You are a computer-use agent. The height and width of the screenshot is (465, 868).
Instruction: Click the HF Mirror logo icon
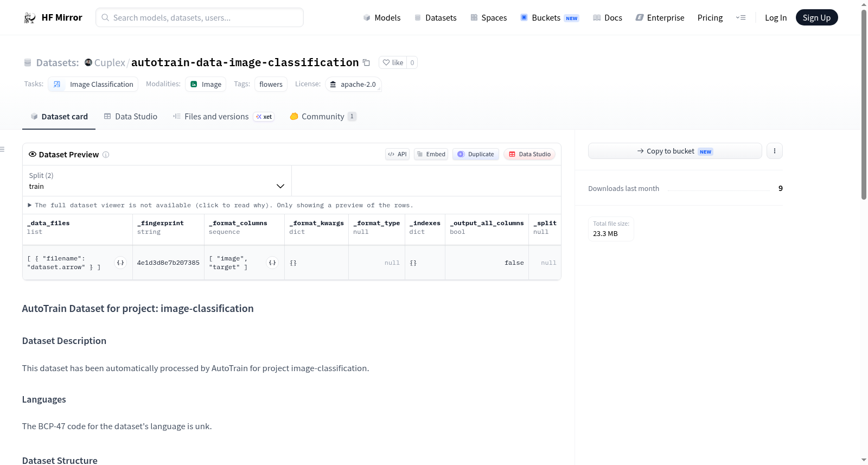[30, 18]
